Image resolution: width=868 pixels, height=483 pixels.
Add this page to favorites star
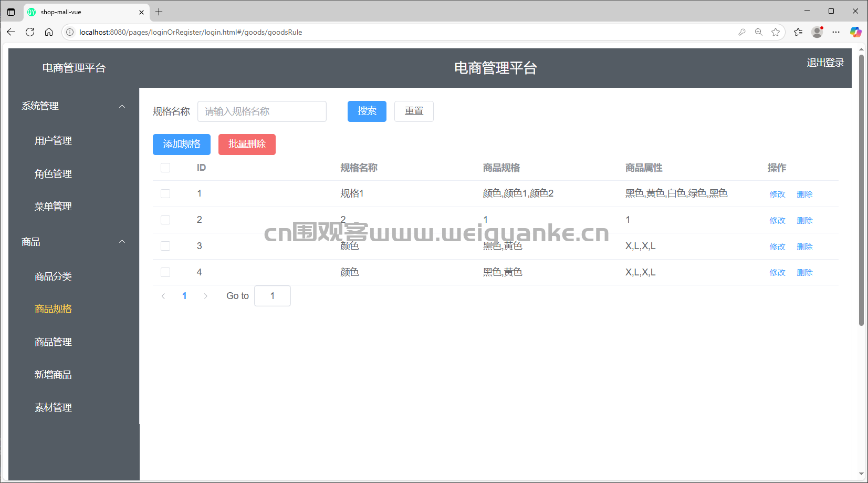(776, 32)
